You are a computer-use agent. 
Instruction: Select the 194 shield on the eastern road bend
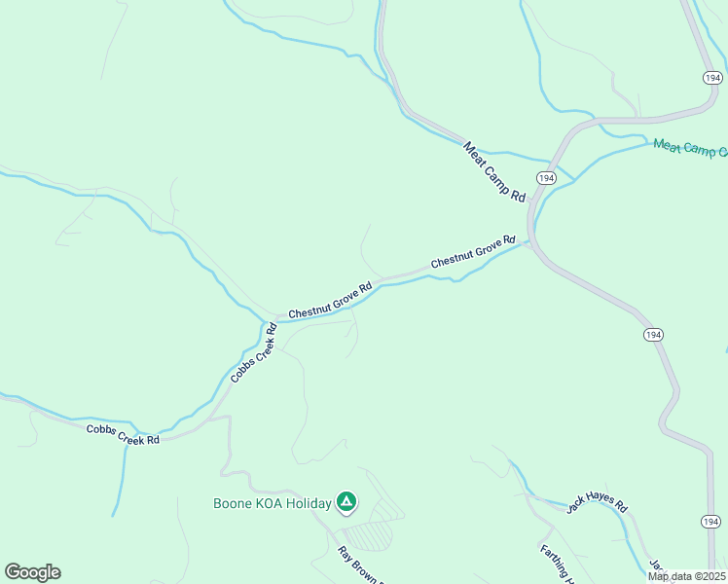[653, 335]
